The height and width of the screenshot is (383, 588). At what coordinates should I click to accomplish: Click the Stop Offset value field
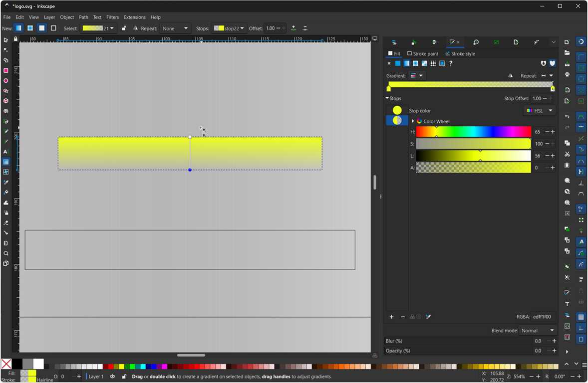[537, 98]
